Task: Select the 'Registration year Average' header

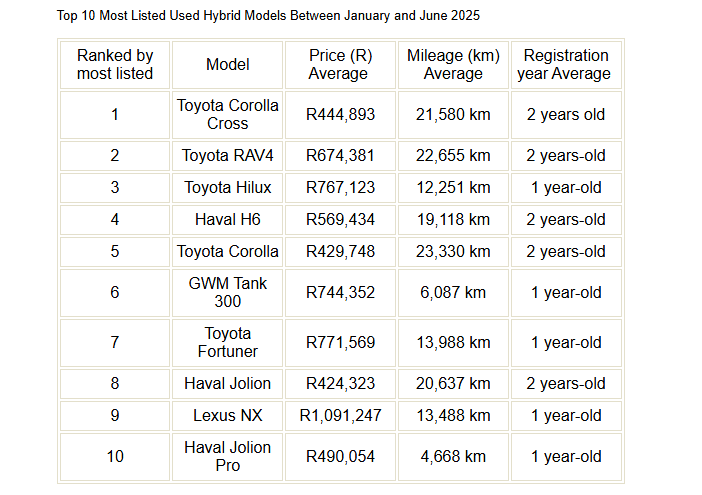Action: point(566,65)
